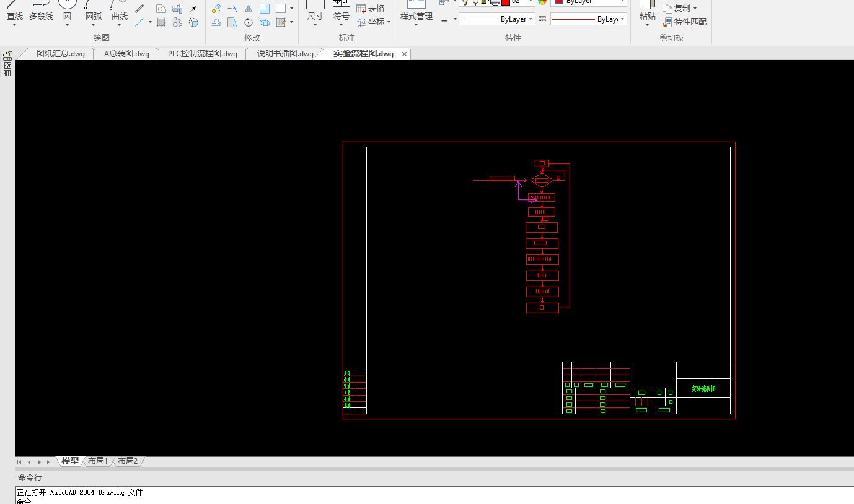Select the rotate tool icon
The image size is (854, 504).
249,22
